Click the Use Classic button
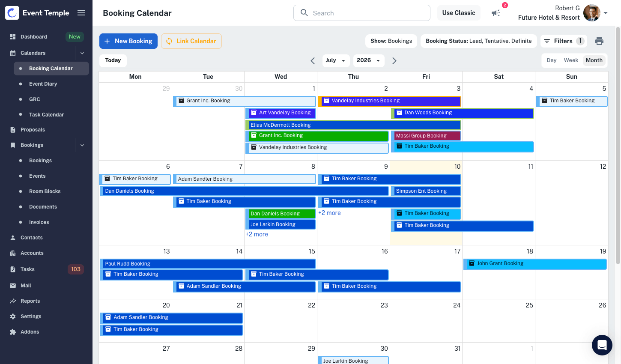This screenshot has width=621, height=364. pos(459,13)
